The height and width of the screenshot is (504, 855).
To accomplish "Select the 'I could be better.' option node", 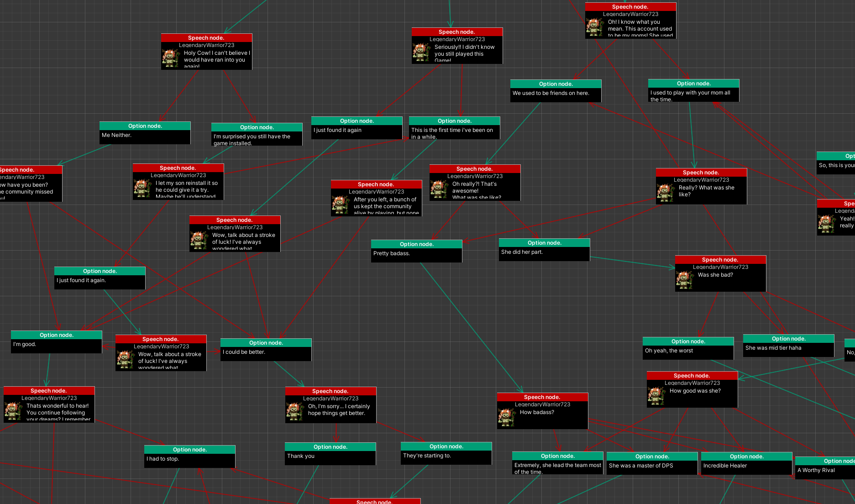I will click(x=266, y=350).
